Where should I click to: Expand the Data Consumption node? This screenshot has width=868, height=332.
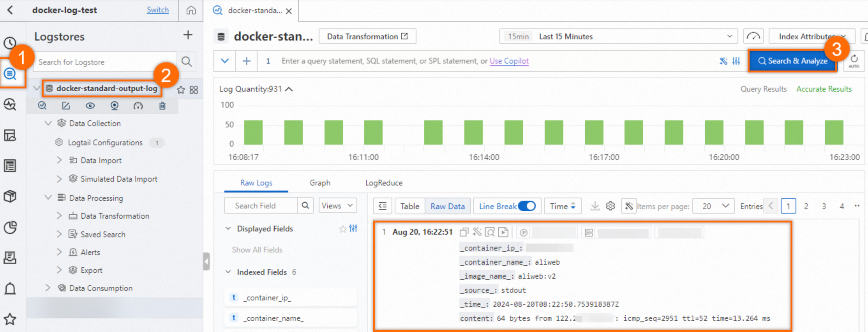coord(48,288)
